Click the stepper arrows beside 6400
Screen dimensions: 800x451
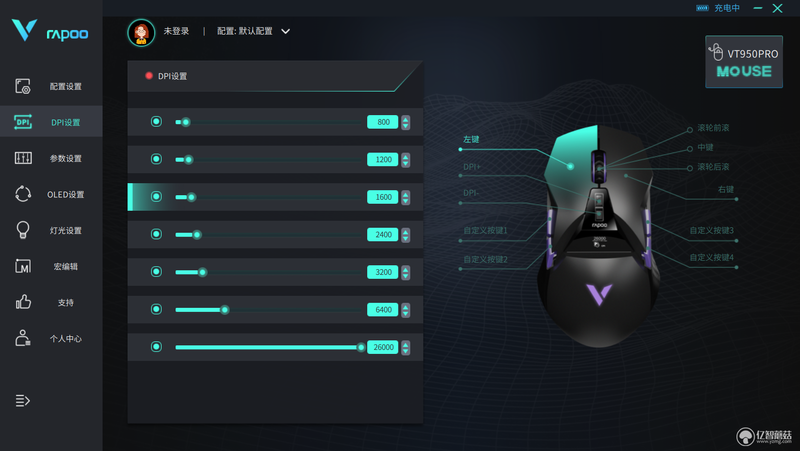tap(406, 310)
